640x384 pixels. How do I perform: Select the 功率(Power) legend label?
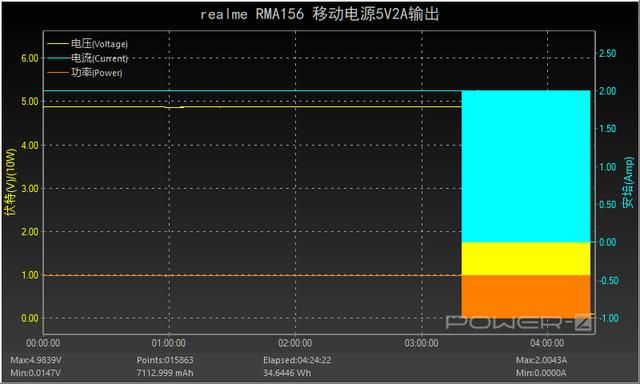coord(97,73)
